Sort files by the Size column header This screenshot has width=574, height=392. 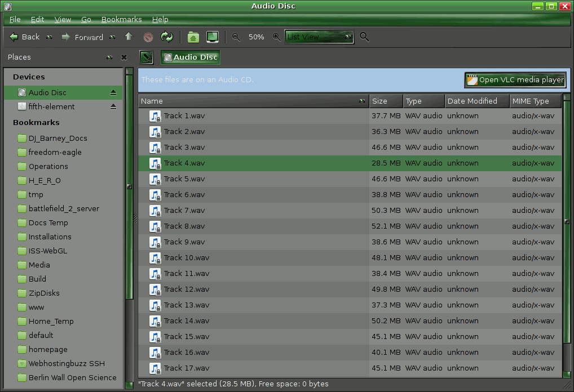(386, 101)
